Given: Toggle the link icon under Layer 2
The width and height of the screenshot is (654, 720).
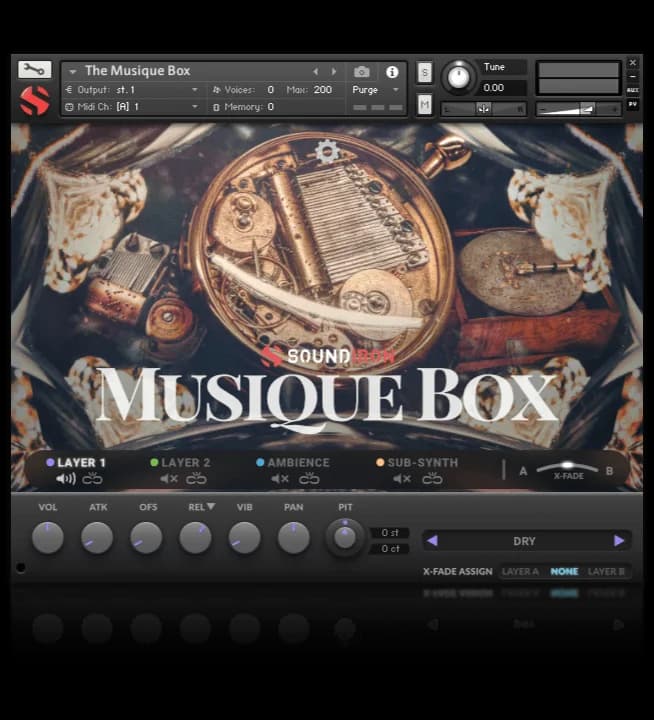Looking at the screenshot, I should 196,478.
